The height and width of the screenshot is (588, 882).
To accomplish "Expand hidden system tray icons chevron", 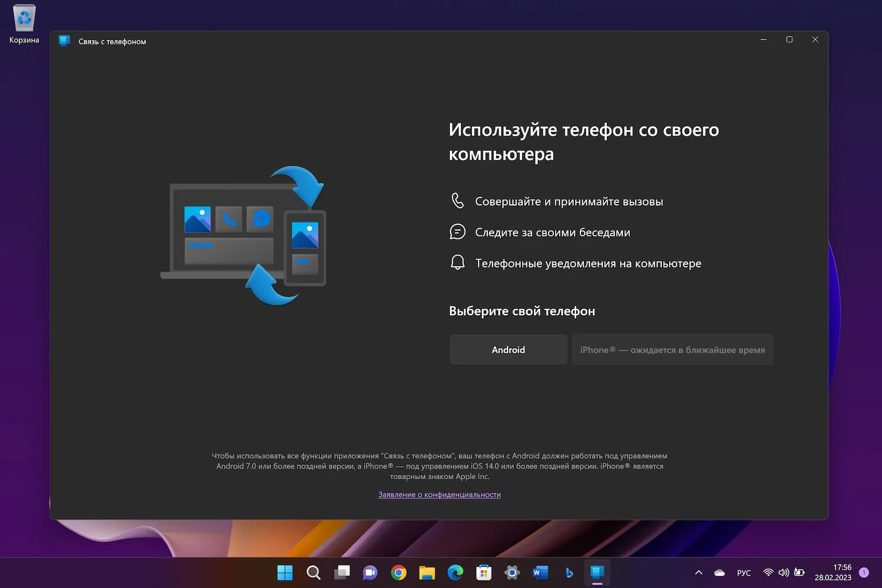I will tap(699, 573).
